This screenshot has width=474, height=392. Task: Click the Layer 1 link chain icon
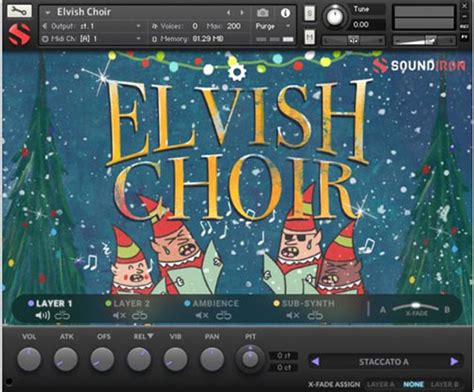click(62, 315)
